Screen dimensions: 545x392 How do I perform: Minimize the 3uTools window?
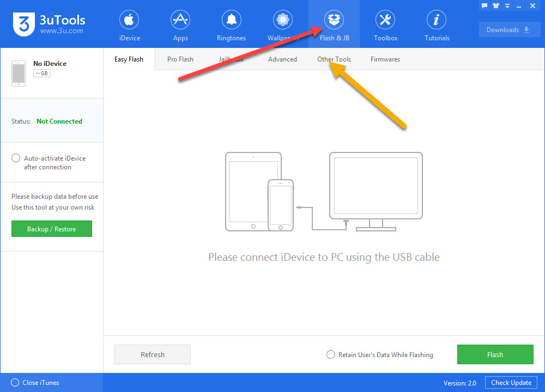519,6
